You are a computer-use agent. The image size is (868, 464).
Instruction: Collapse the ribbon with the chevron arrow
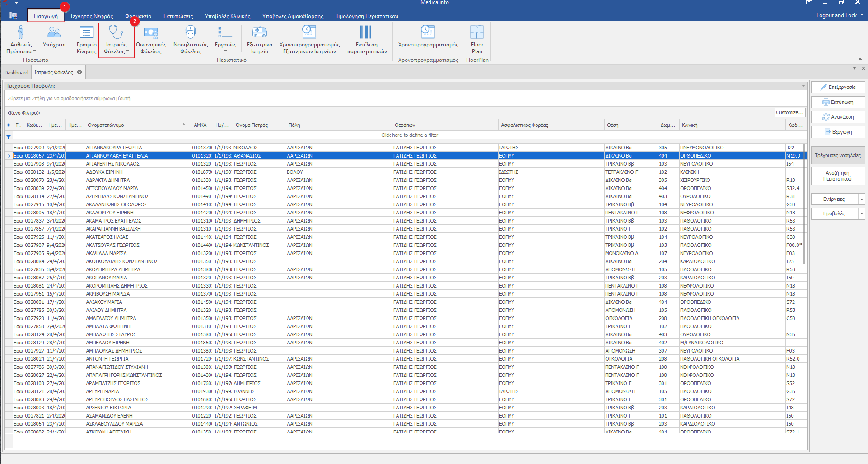(x=860, y=59)
